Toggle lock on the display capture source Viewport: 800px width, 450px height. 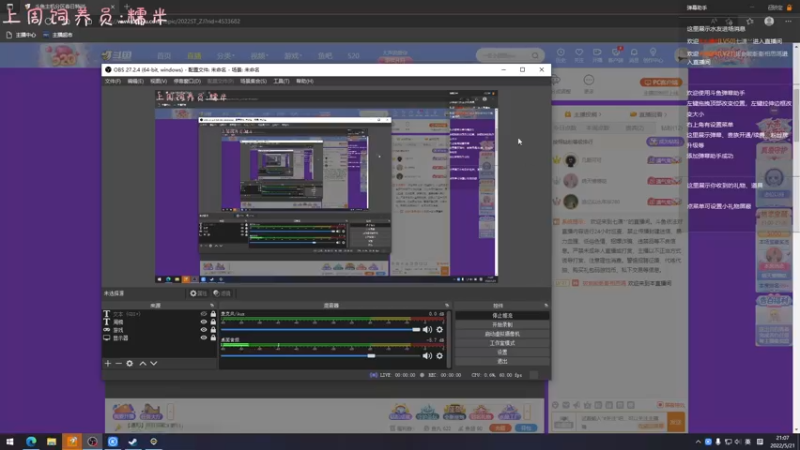(x=213, y=338)
